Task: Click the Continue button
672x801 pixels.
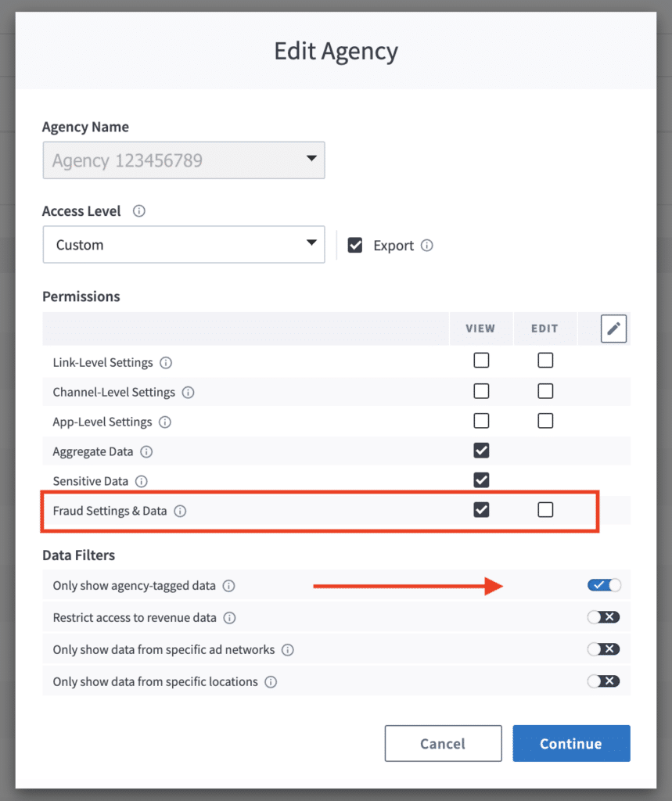Action: 571,743
